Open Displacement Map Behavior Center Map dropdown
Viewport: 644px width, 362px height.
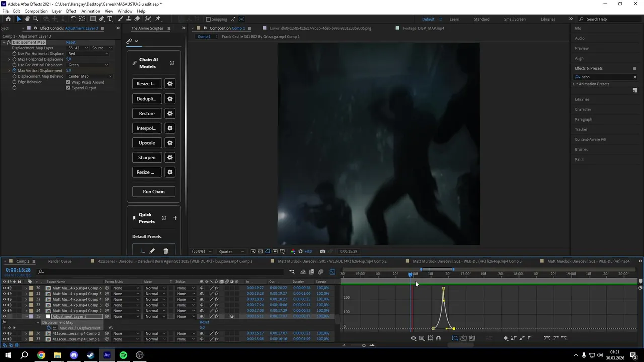coord(90,76)
